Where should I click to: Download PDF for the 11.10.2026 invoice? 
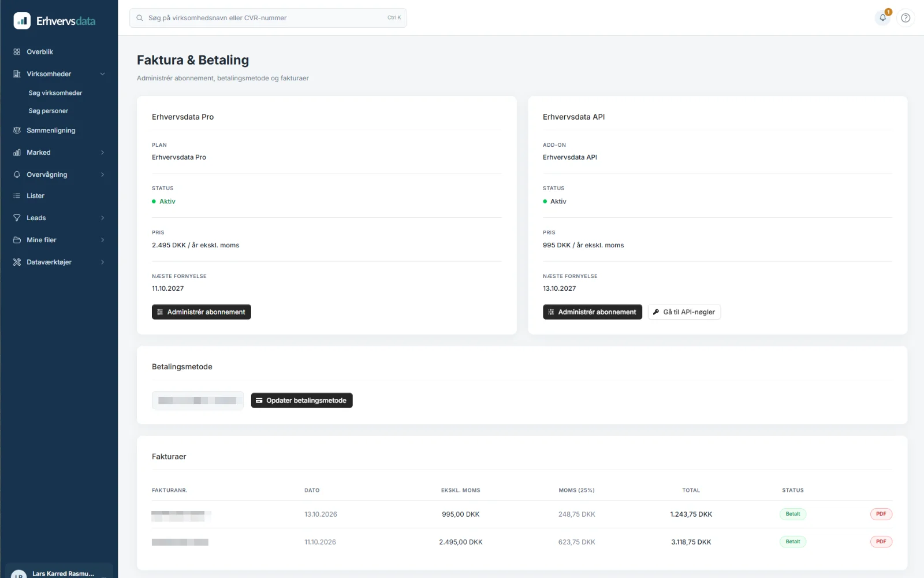click(x=881, y=542)
